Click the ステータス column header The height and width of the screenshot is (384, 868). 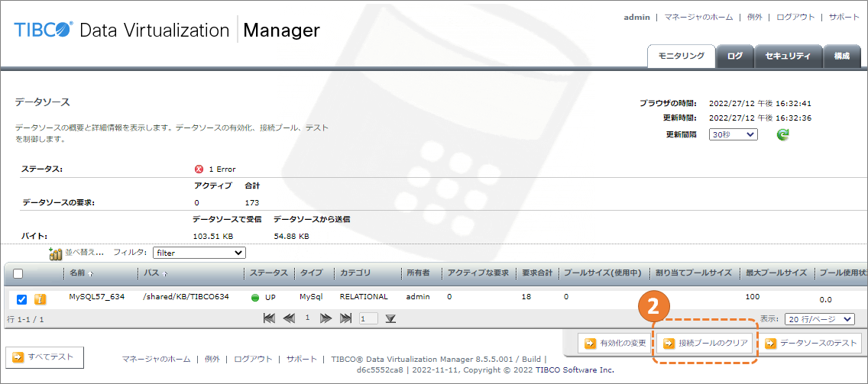[x=268, y=273]
